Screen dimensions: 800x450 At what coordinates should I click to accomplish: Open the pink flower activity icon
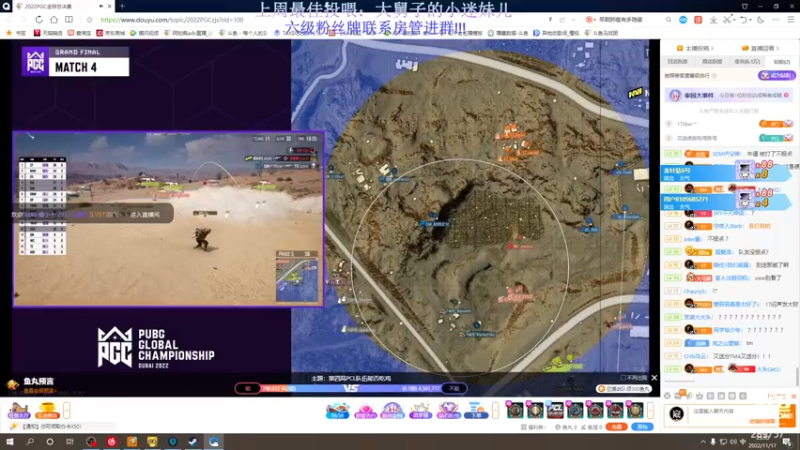365,410
